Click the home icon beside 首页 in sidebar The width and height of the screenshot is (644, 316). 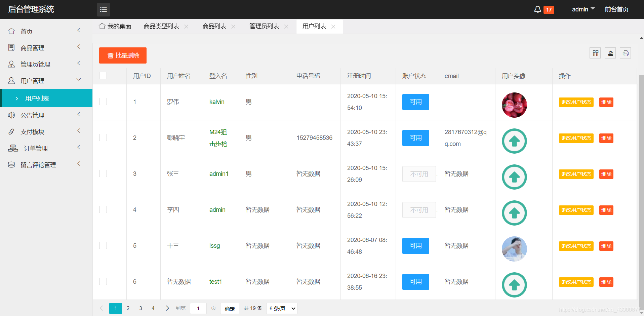tap(11, 31)
